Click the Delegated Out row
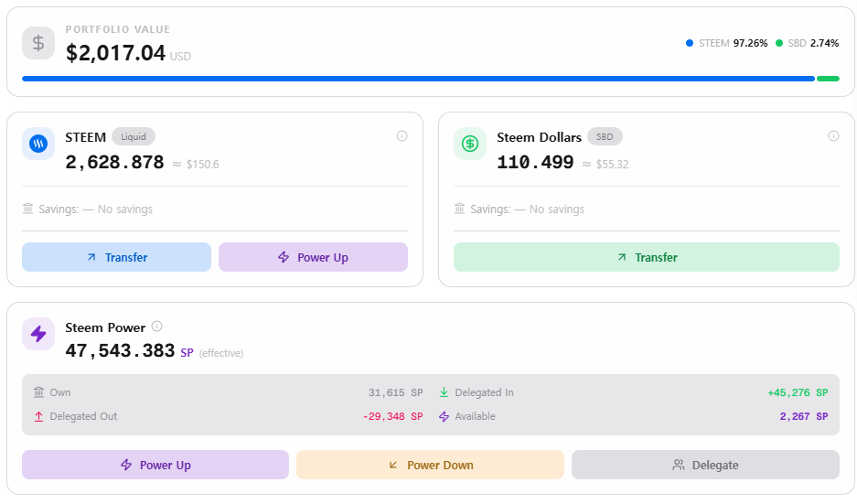The height and width of the screenshot is (504, 857). click(x=83, y=416)
